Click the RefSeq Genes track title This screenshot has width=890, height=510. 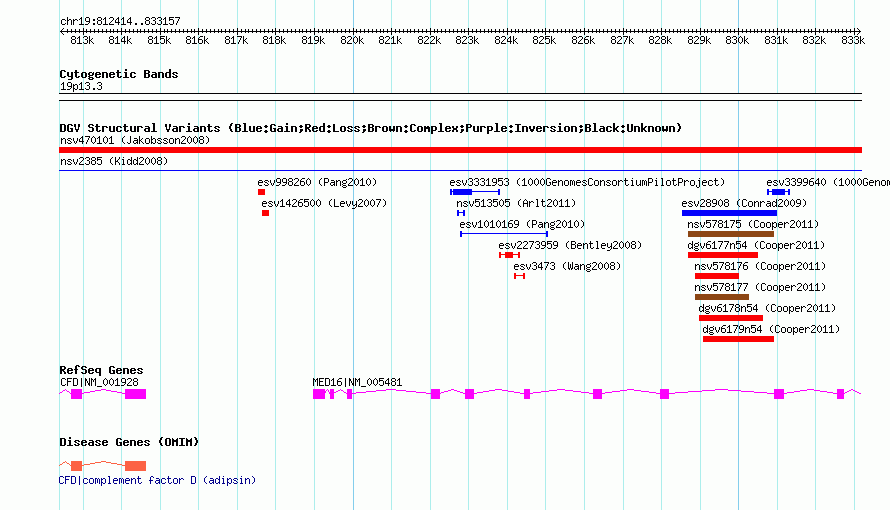(101, 370)
